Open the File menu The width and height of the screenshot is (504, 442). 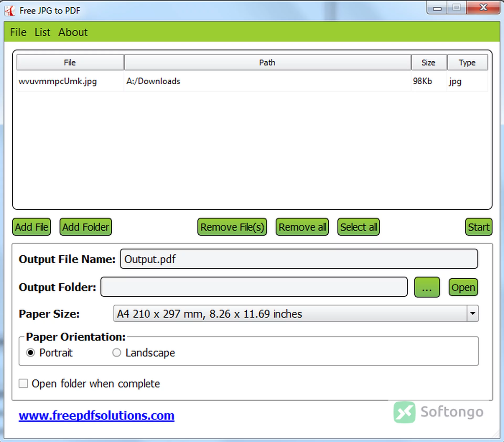tap(18, 32)
